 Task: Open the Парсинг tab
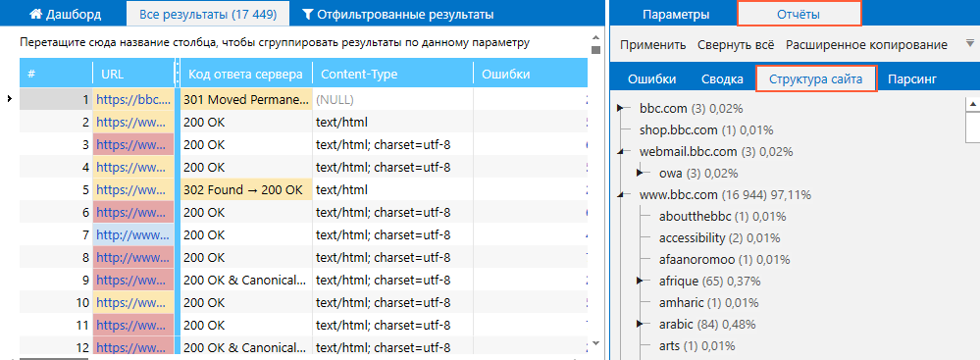tap(912, 78)
